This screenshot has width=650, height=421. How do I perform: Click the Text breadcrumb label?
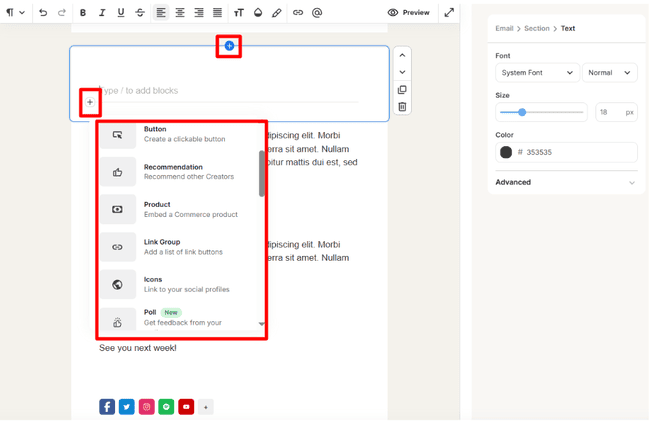[568, 28]
